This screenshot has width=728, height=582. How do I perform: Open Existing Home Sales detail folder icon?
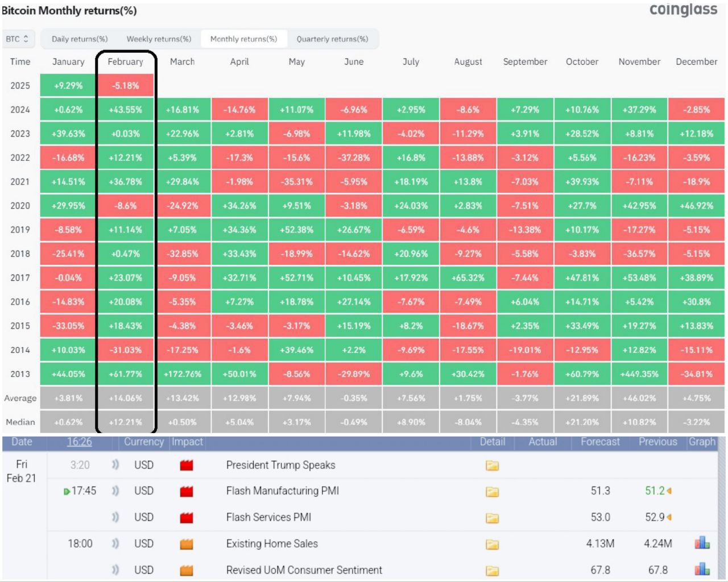pos(492,544)
